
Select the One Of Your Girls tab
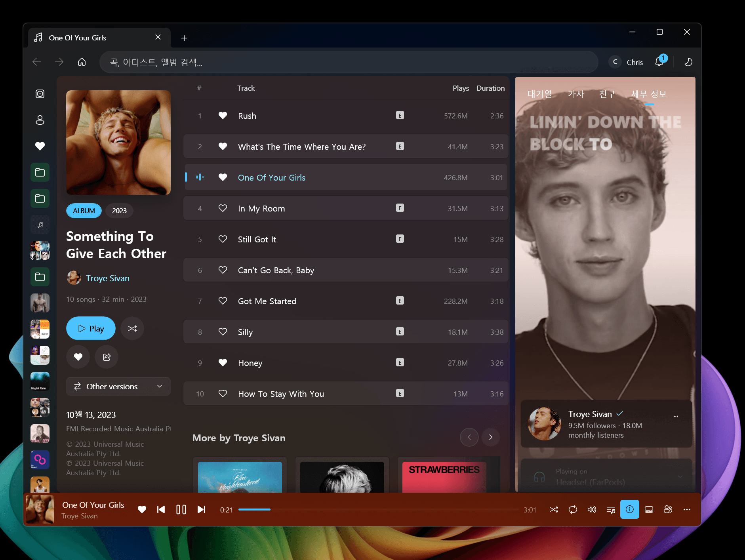[x=99, y=38]
